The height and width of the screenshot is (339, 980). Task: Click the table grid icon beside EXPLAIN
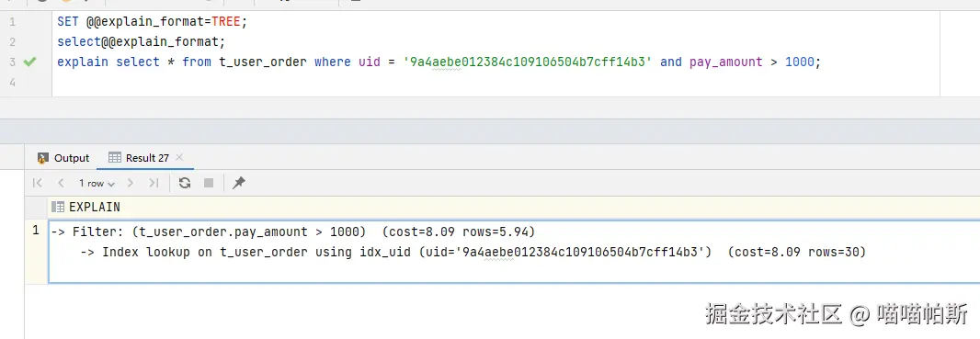coord(58,207)
